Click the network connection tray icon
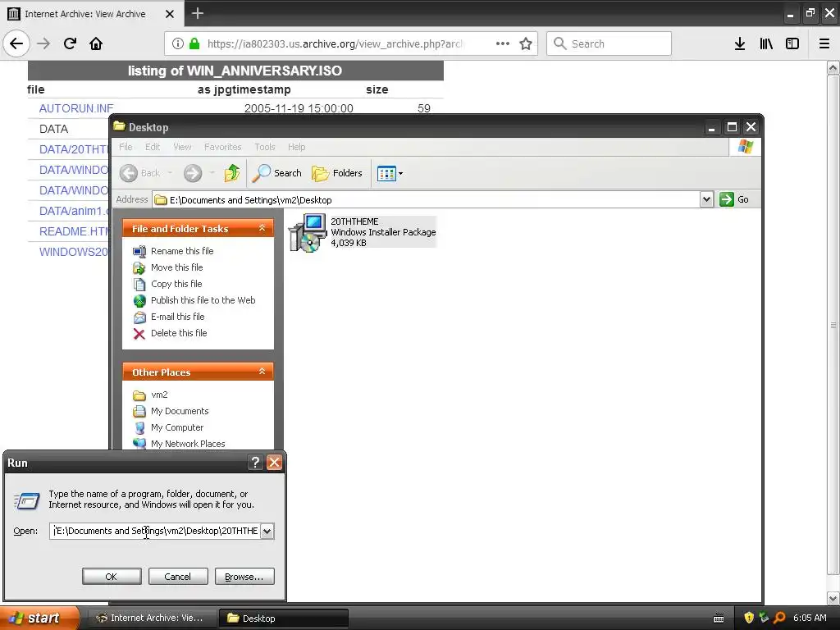 (764, 618)
